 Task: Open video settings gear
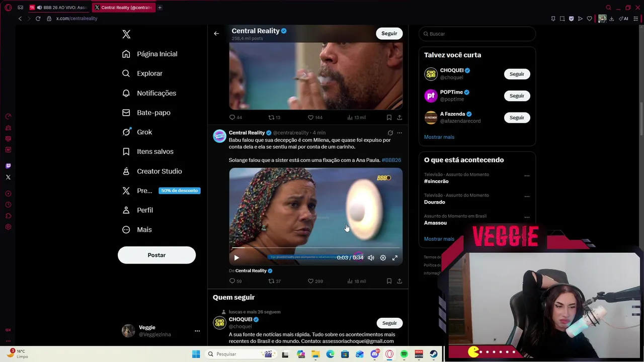click(383, 257)
